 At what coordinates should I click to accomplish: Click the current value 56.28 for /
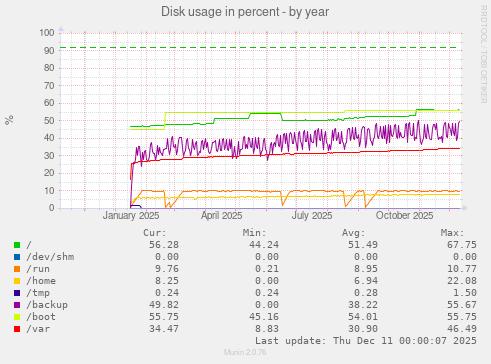coord(164,245)
